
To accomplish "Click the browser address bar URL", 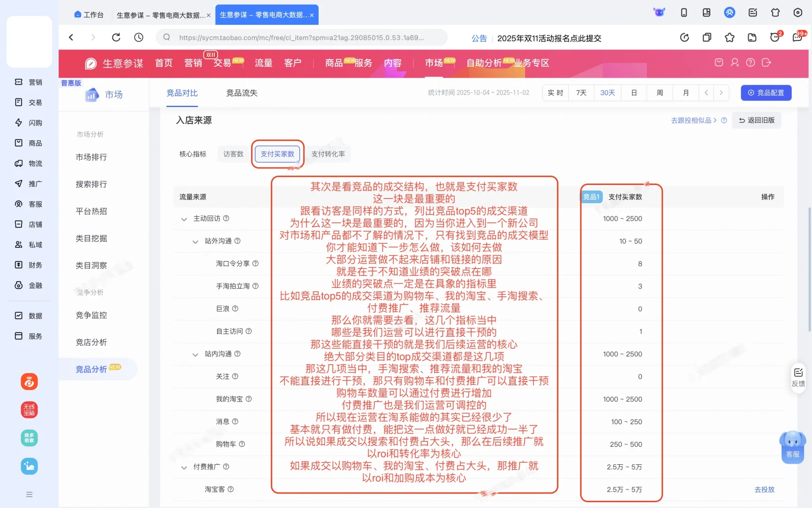I will point(301,38).
